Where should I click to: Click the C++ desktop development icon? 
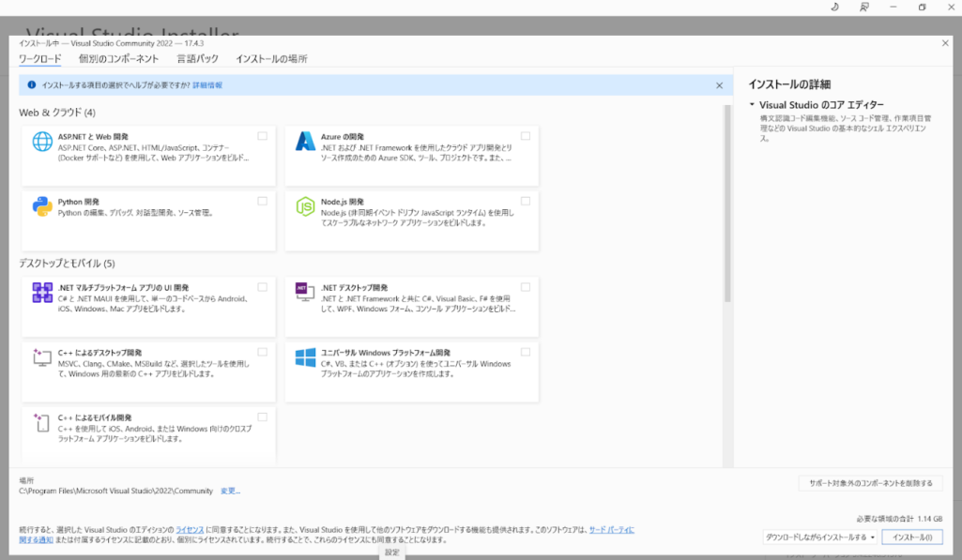point(42,357)
